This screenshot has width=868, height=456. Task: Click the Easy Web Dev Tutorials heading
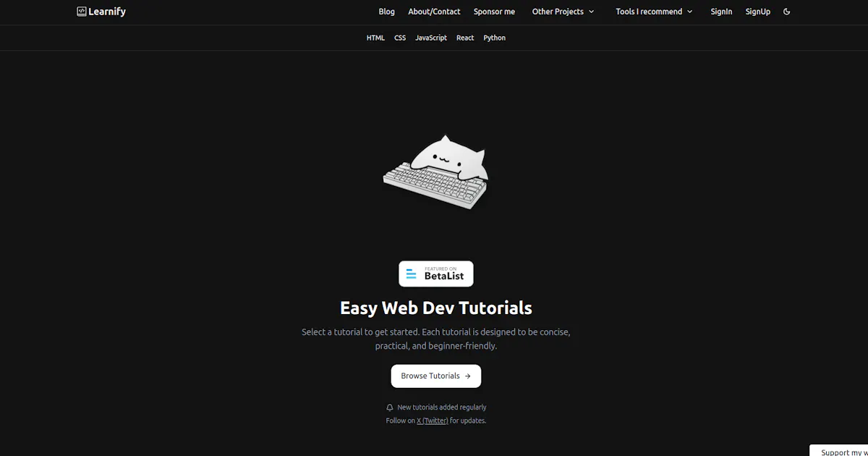click(436, 308)
